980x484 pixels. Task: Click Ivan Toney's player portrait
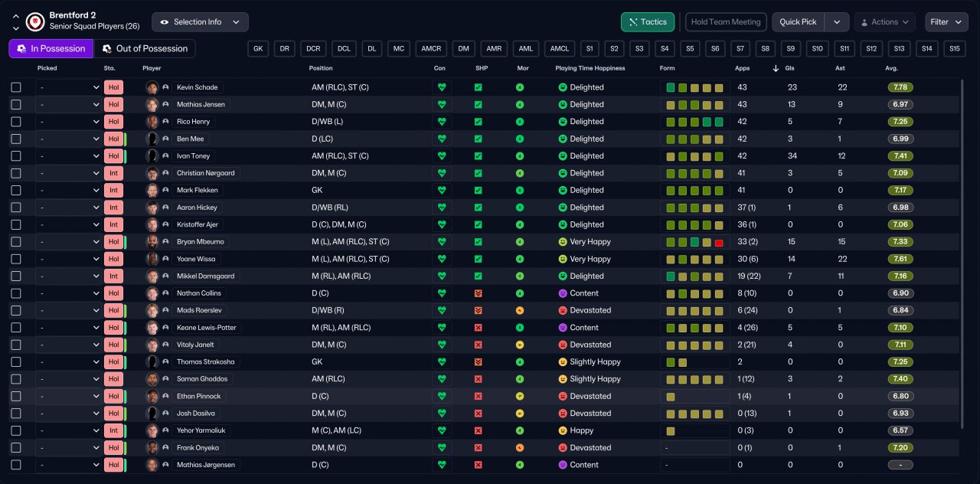point(152,156)
